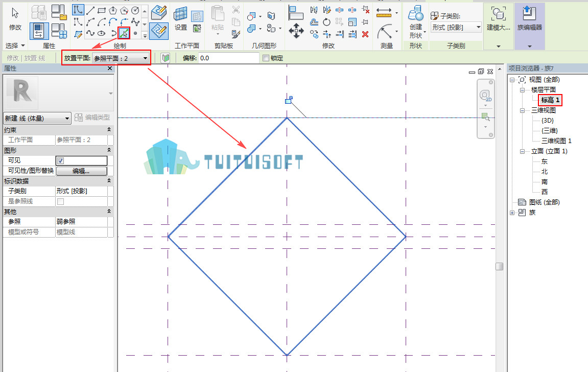The width and height of the screenshot is (588, 372).
Task: Click the Move tool icon
Action: pyautogui.click(x=296, y=31)
